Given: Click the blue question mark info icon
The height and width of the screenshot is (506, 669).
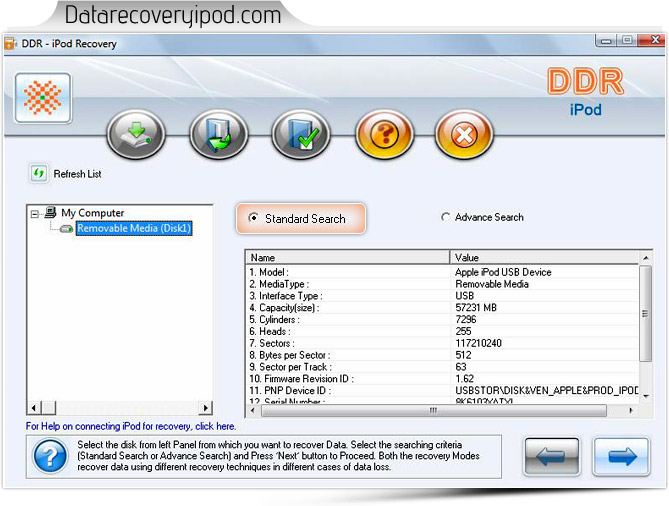Looking at the screenshot, I should pos(50,456).
